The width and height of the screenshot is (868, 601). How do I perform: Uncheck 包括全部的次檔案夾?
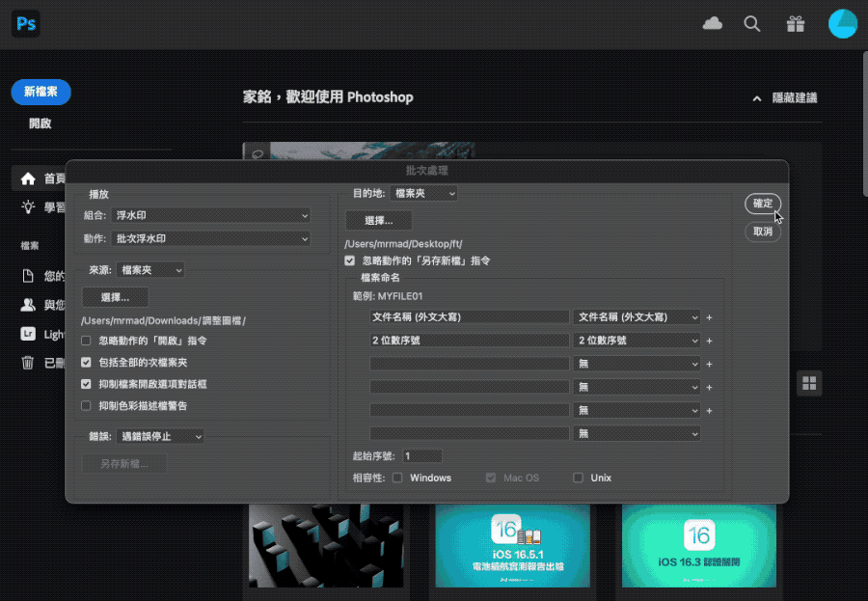(86, 363)
